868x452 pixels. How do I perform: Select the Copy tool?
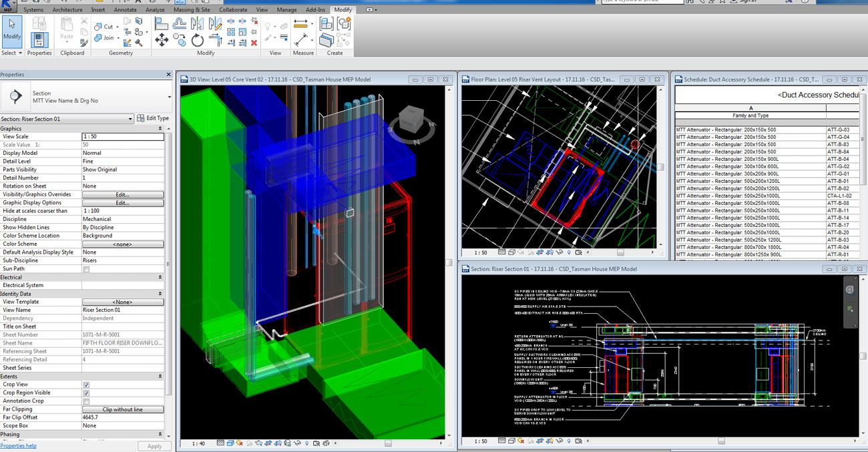tap(180, 40)
